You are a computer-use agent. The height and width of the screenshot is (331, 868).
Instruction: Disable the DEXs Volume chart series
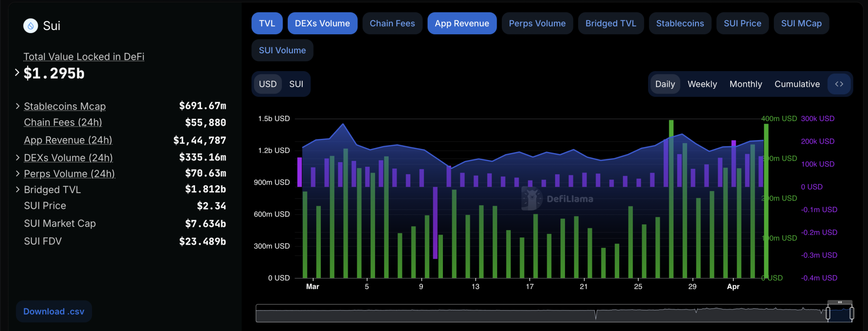click(x=322, y=24)
